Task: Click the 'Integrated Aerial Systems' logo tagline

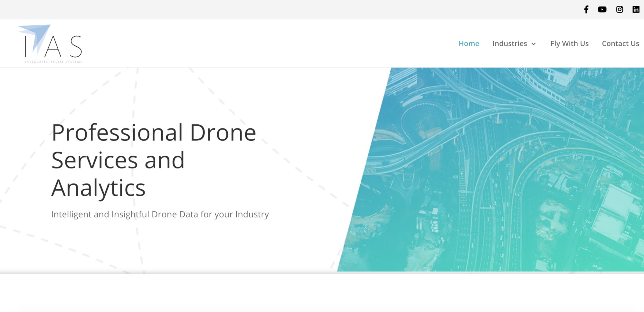Action: tap(53, 62)
